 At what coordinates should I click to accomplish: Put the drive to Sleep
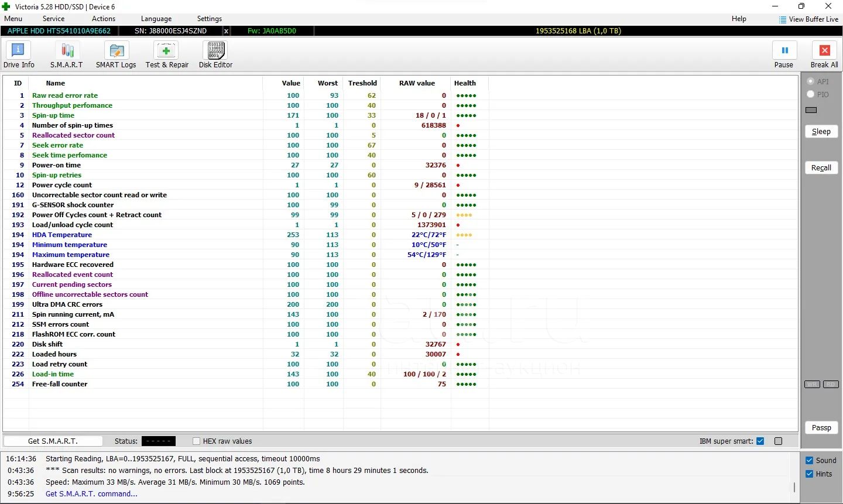821,132
